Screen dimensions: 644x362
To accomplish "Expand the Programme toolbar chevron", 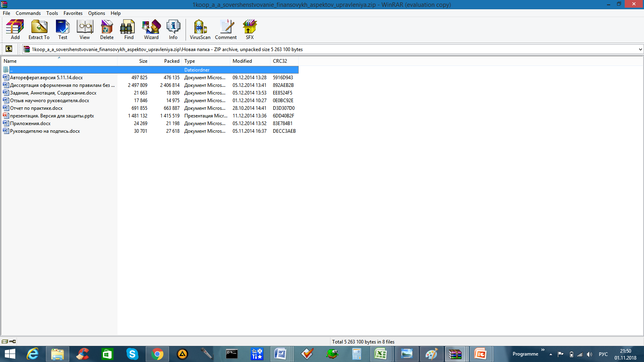I will pos(543,350).
